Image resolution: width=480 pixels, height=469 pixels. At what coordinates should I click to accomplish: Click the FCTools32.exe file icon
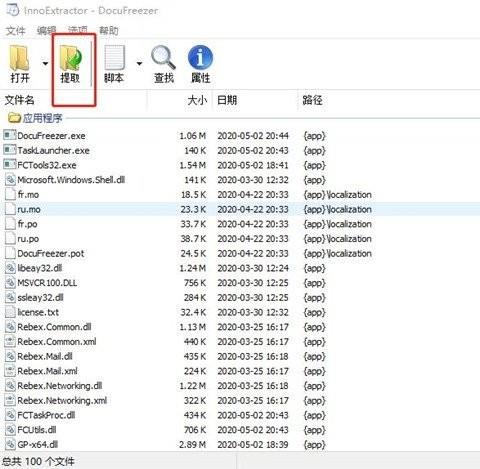click(10, 165)
